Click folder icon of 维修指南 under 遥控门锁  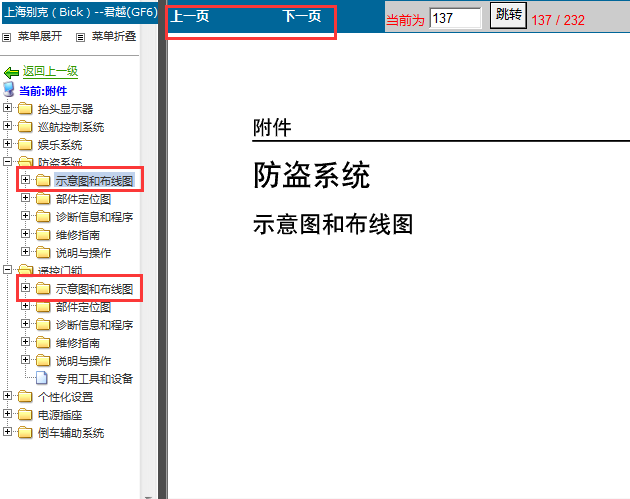coord(43,343)
